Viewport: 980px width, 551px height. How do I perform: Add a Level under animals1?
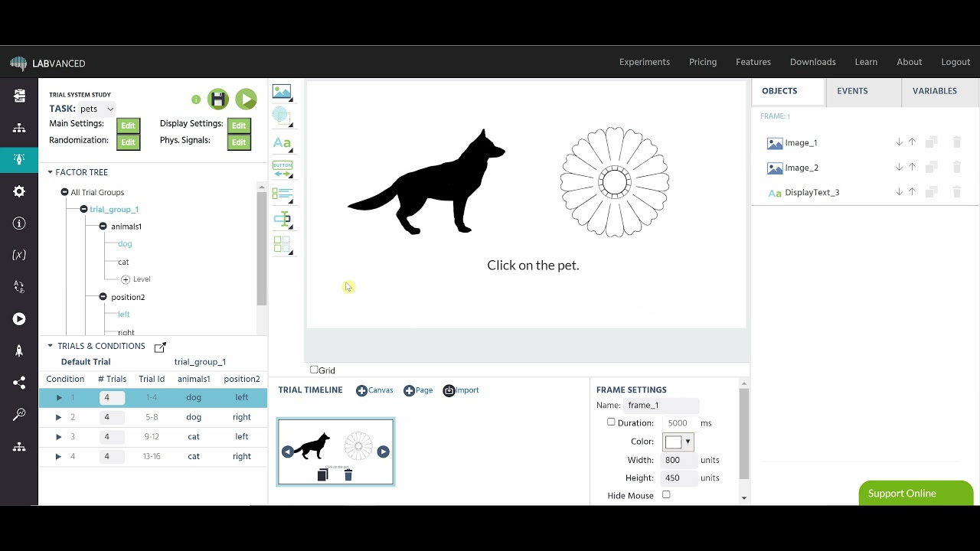[x=136, y=279]
